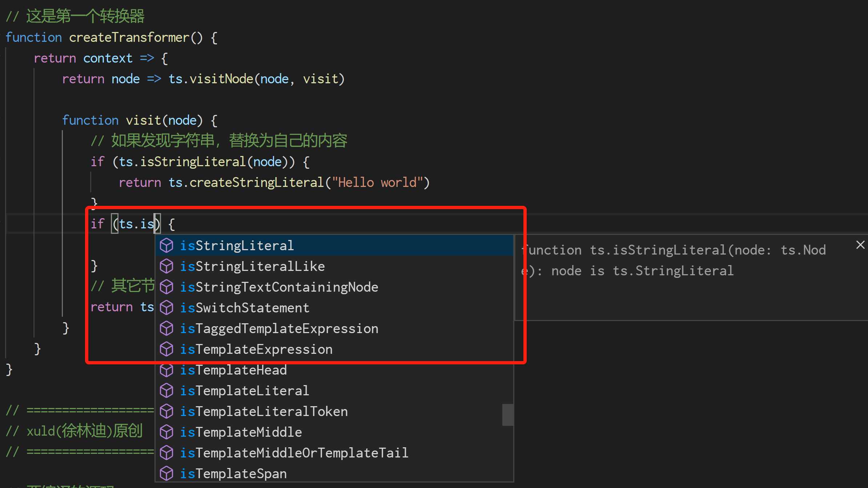The width and height of the screenshot is (868, 488).
Task: Place cursor in createTransformer function name
Action: pyautogui.click(x=129, y=37)
